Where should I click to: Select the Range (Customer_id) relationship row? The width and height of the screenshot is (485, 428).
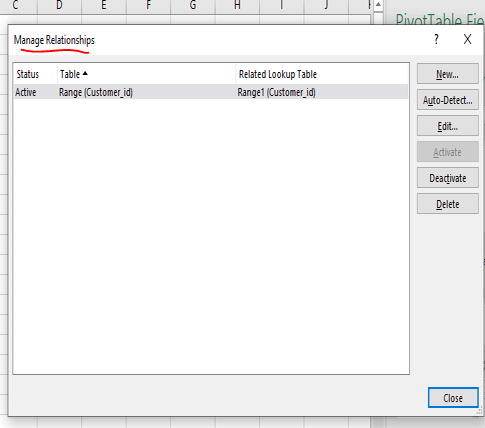(211, 92)
